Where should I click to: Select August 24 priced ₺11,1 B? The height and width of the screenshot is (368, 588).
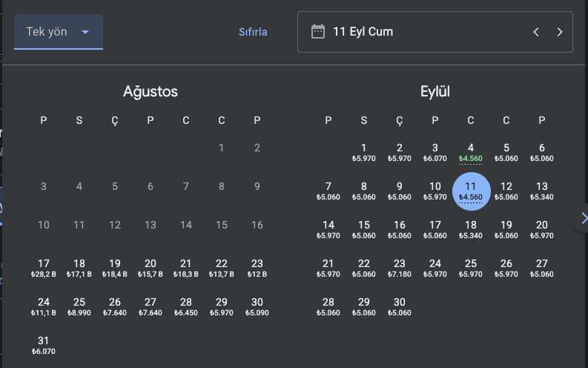tap(44, 307)
